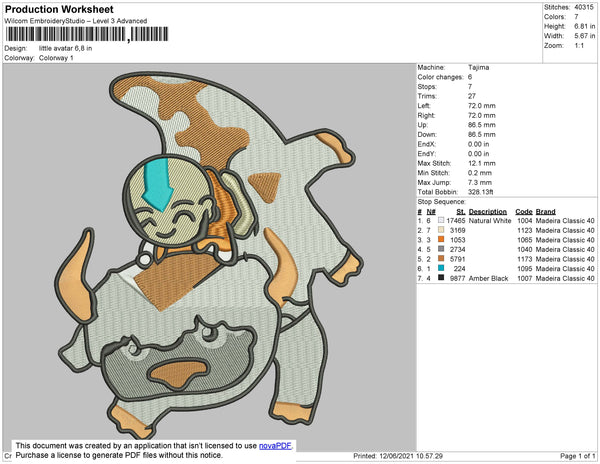Image resolution: width=600 pixels, height=464 pixels.
Task: Click the "Amber Black" description
Action: (488, 278)
